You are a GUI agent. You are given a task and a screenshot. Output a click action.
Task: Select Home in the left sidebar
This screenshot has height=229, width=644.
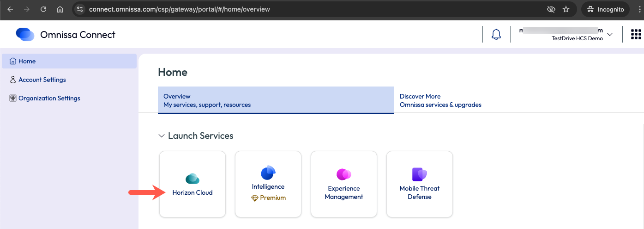[27, 61]
